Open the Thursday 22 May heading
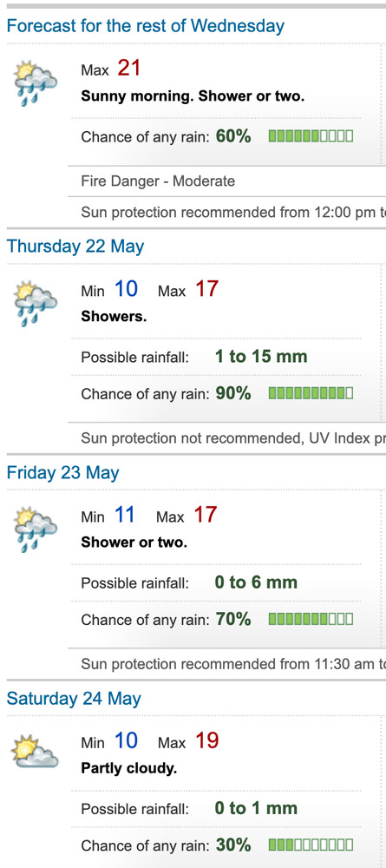This screenshot has height=868, width=386. point(75,246)
